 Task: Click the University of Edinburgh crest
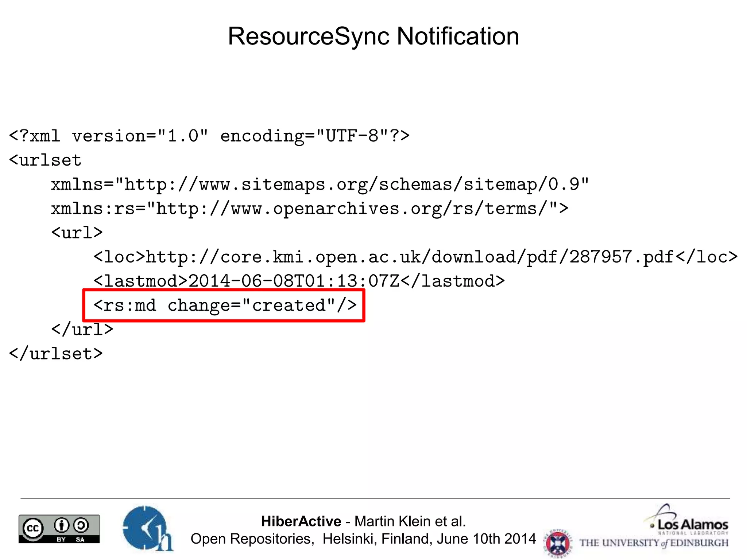point(558,543)
